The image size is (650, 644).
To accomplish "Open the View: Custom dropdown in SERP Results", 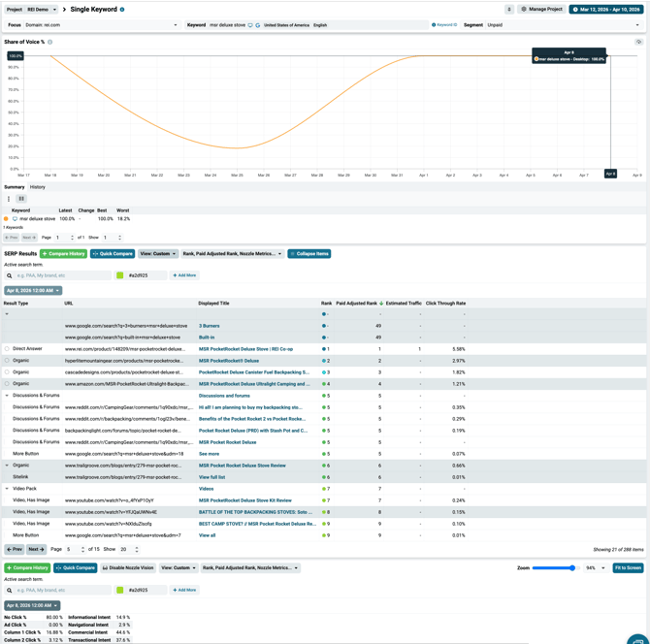I will 158,254.
